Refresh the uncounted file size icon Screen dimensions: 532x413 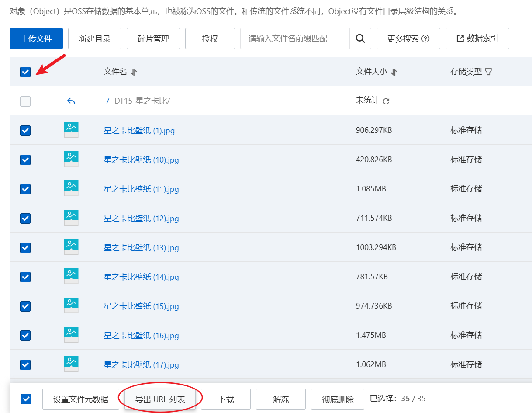coord(386,101)
